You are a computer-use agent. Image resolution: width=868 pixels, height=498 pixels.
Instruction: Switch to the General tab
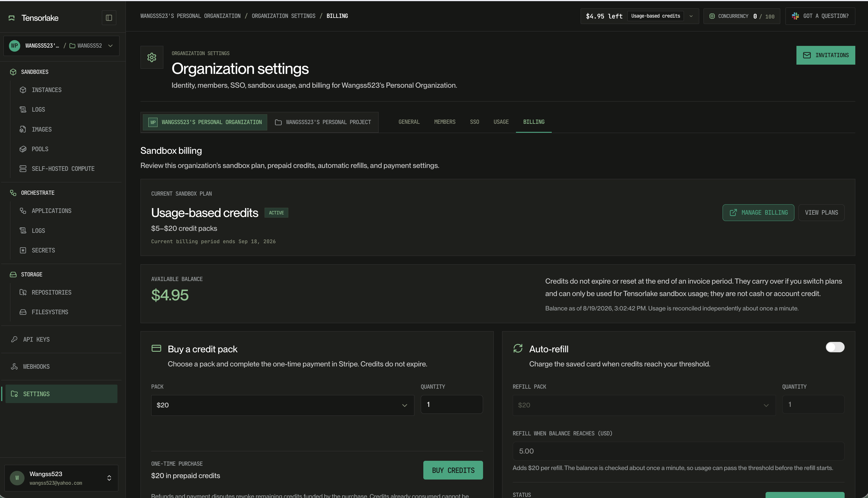[x=409, y=122]
